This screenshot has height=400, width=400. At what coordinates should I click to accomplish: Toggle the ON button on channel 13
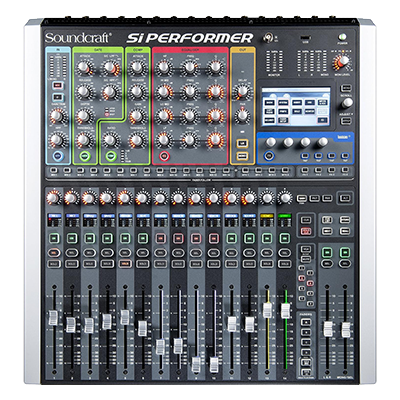click(267, 238)
